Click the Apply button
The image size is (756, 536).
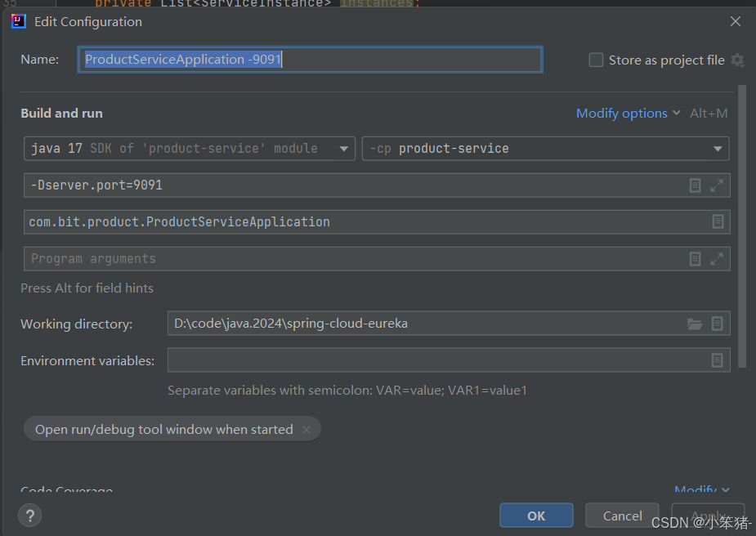click(708, 515)
